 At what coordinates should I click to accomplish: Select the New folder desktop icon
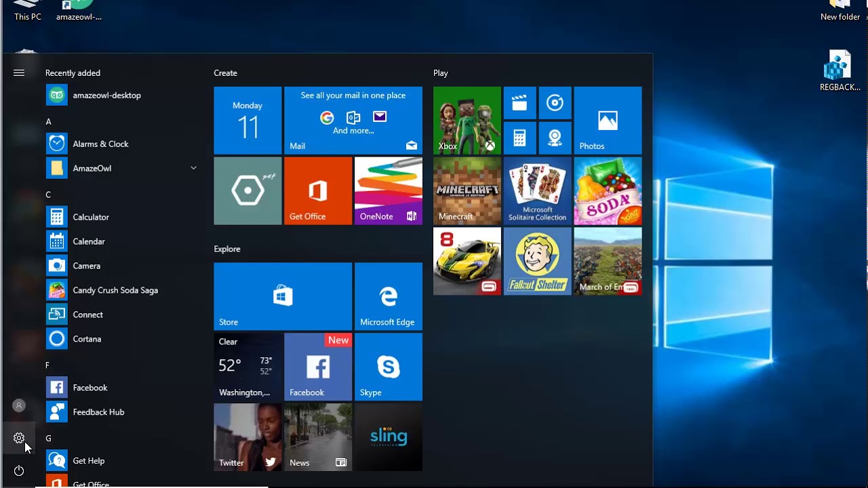[840, 11]
